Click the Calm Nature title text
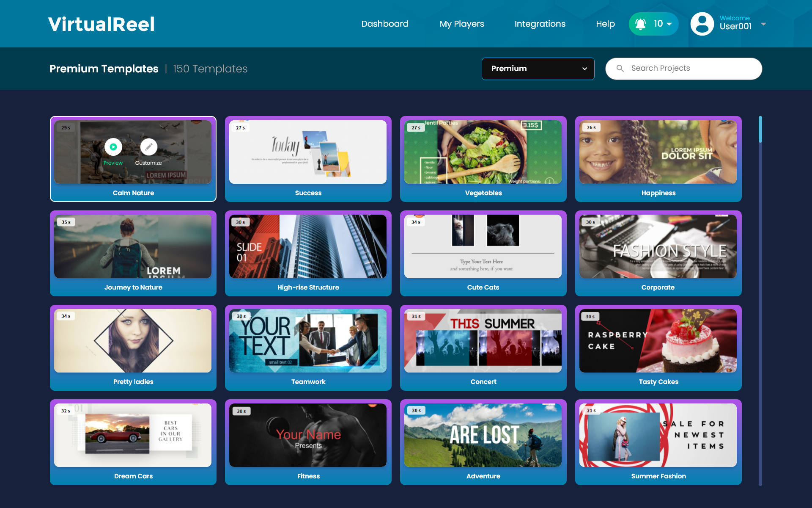This screenshot has width=812, height=508. [133, 193]
